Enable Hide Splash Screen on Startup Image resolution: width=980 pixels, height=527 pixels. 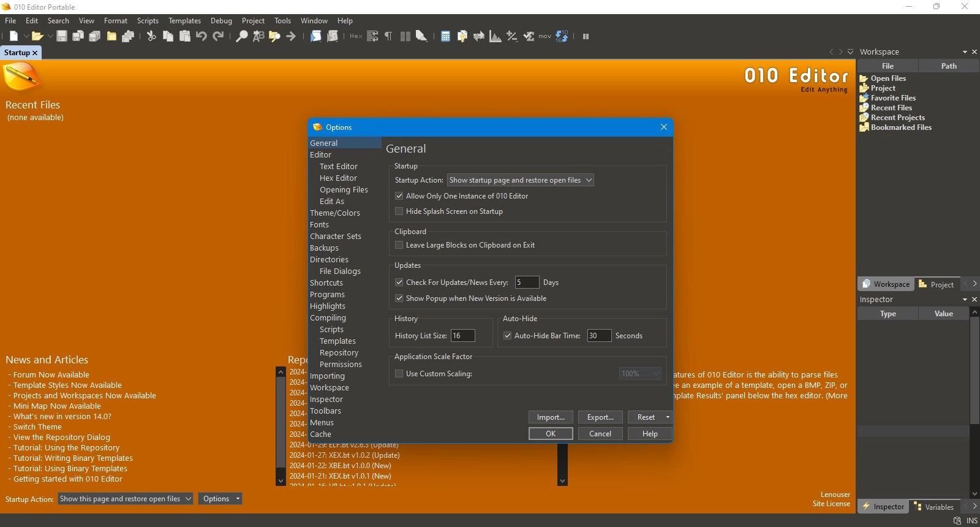coord(399,211)
